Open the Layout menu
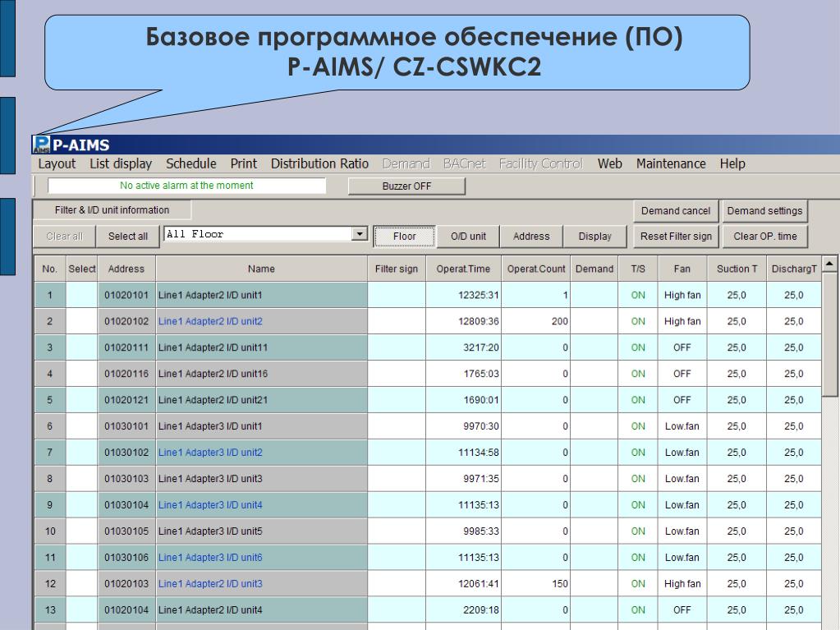Screen dimensions: 840x630 pos(57,163)
